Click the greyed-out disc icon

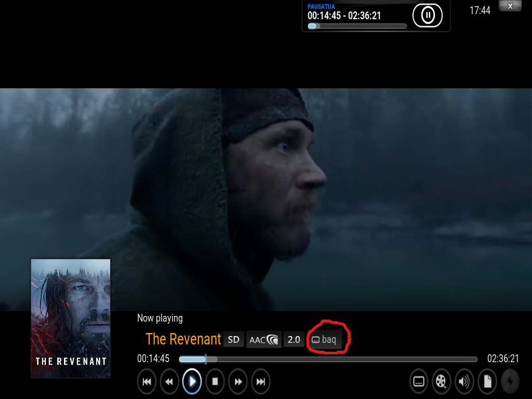click(x=510, y=382)
